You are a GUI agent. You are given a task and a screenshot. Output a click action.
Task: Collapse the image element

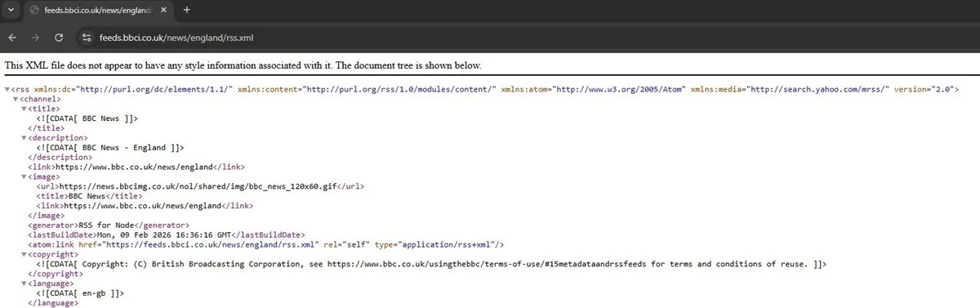[x=24, y=176]
